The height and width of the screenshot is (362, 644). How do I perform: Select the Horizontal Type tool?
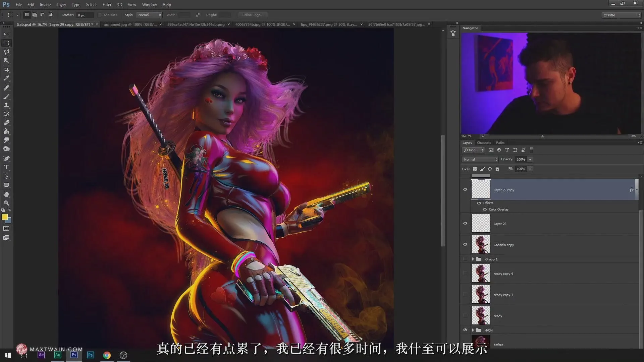click(x=6, y=167)
